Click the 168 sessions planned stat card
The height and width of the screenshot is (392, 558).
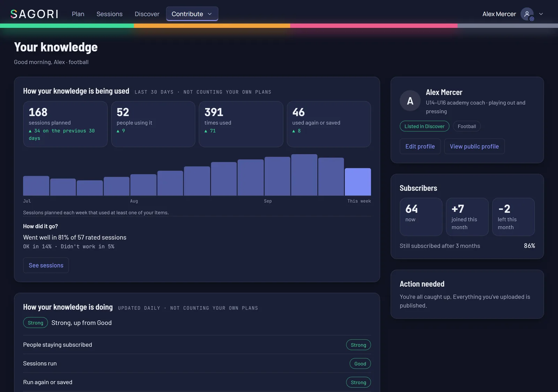coord(65,124)
